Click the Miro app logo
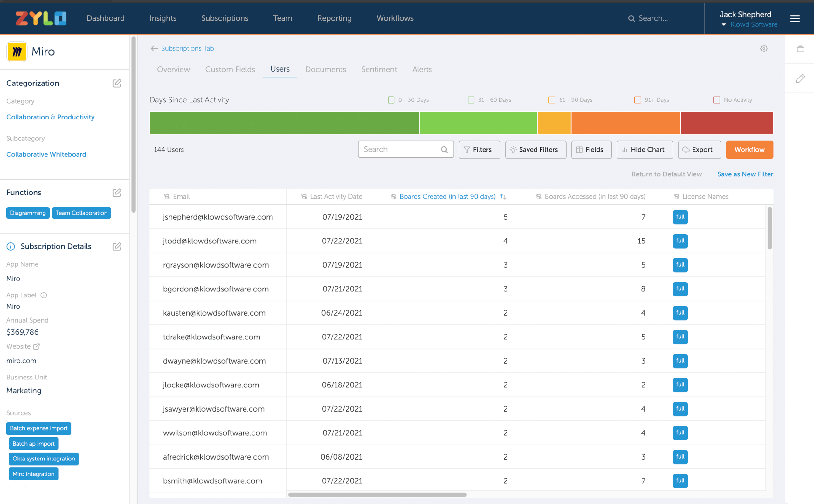The image size is (814, 504). tap(17, 52)
